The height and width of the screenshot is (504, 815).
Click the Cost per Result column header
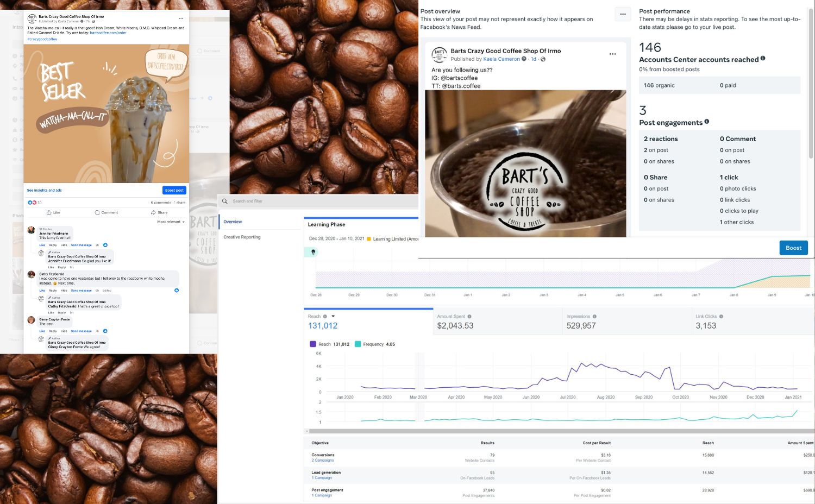point(597,443)
